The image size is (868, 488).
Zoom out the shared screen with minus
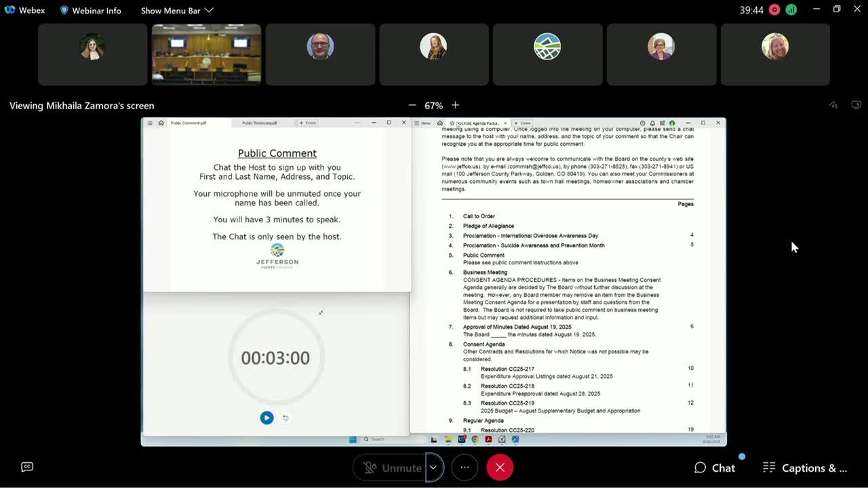click(412, 105)
